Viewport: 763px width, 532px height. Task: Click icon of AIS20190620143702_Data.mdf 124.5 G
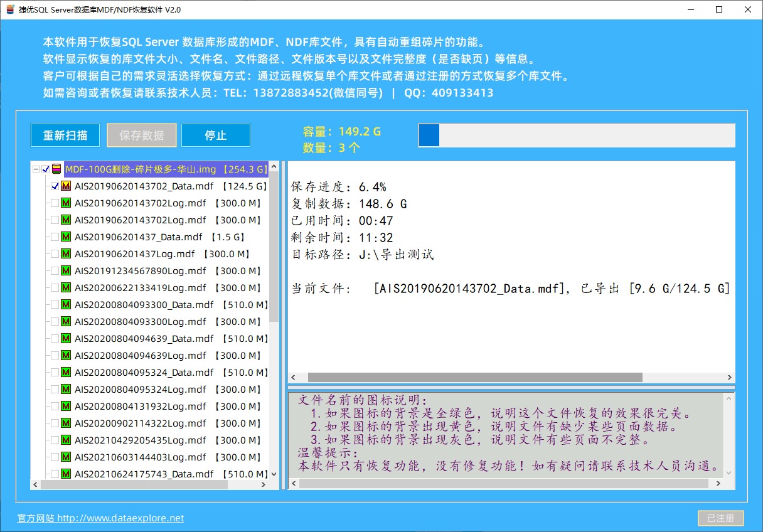65,186
